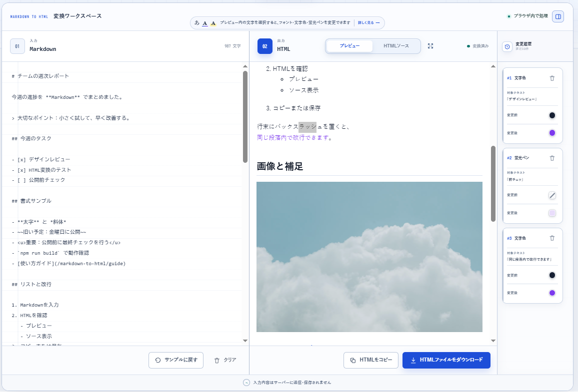Click lavender highlight swatch in entry #2

(552, 213)
